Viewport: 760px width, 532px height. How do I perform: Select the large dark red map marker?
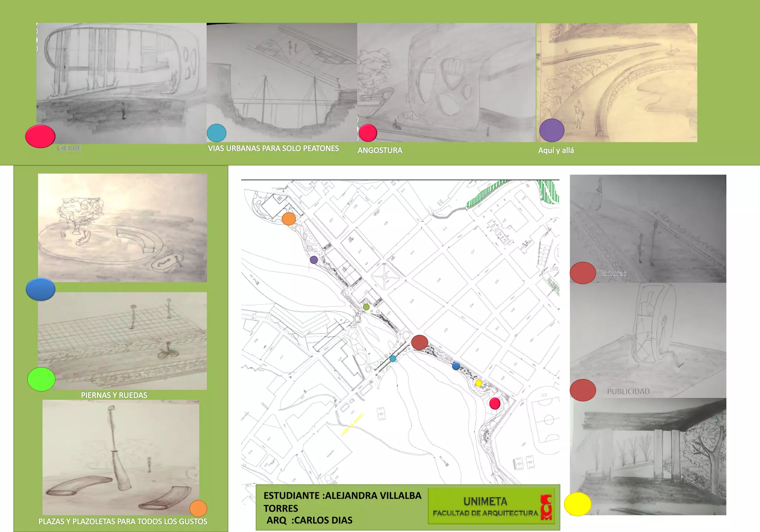tap(420, 342)
